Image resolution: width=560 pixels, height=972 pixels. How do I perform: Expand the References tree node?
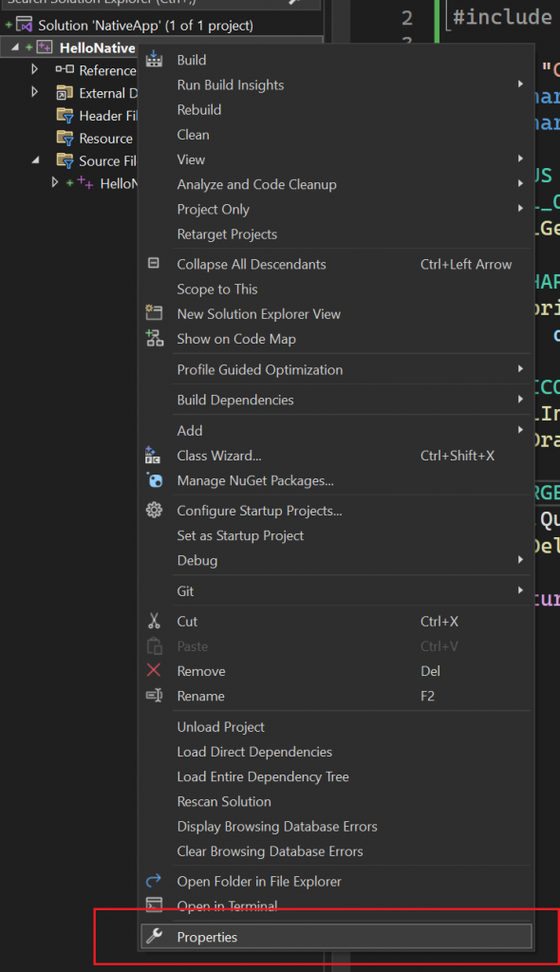click(x=35, y=69)
